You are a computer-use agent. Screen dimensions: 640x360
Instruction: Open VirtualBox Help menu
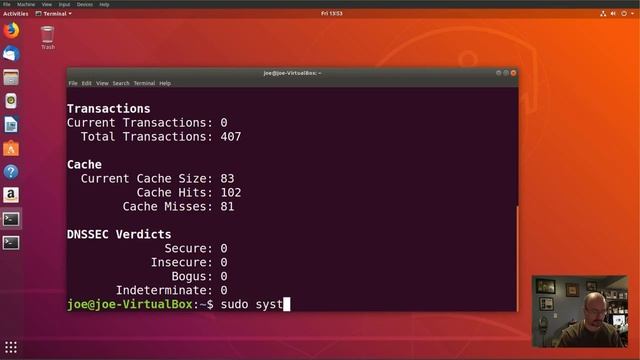(x=104, y=4)
